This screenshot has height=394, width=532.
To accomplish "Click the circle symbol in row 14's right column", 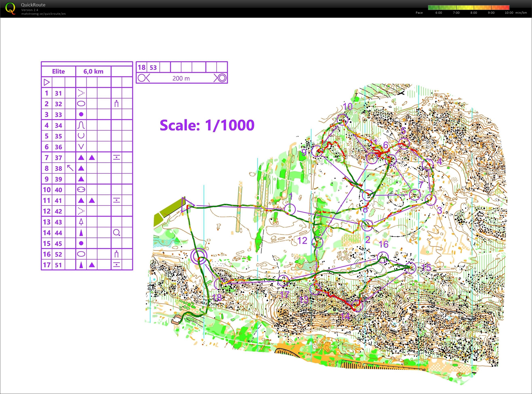I will [x=116, y=233].
